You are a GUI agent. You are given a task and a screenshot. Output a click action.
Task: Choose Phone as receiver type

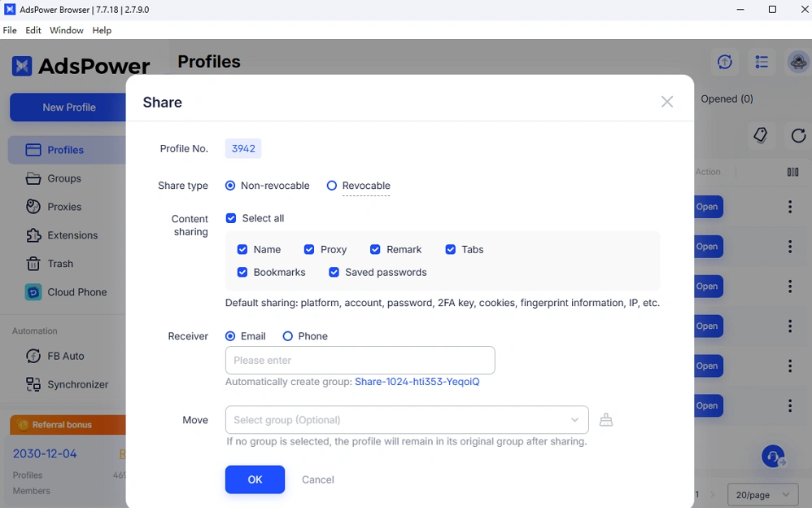click(288, 336)
